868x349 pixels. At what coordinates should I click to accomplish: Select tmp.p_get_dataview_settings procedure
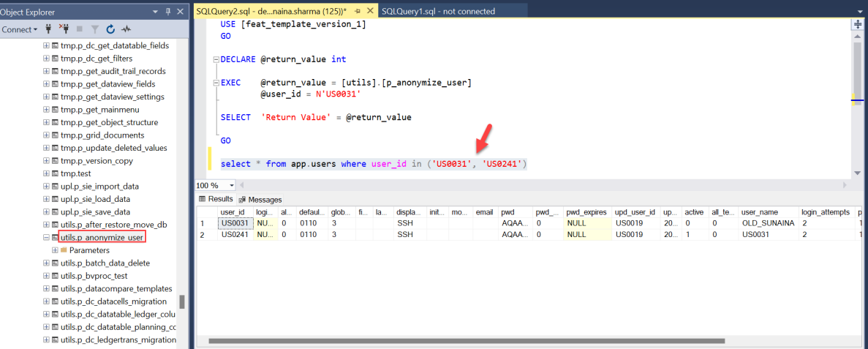113,97
